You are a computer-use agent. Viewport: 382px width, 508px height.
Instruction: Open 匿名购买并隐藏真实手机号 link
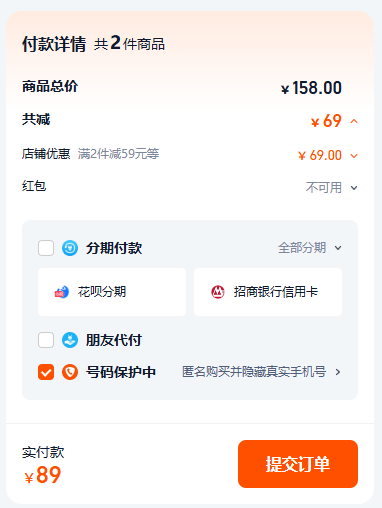pyautogui.click(x=254, y=372)
